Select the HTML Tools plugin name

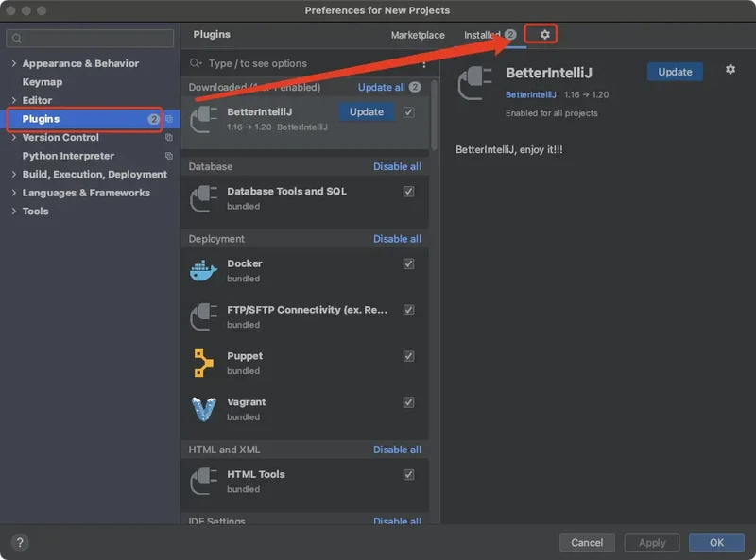pos(256,474)
